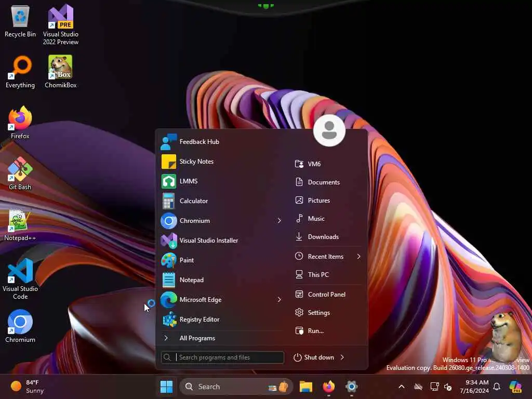Click the user account picture
Screen dimensions: 532x399
point(329,130)
